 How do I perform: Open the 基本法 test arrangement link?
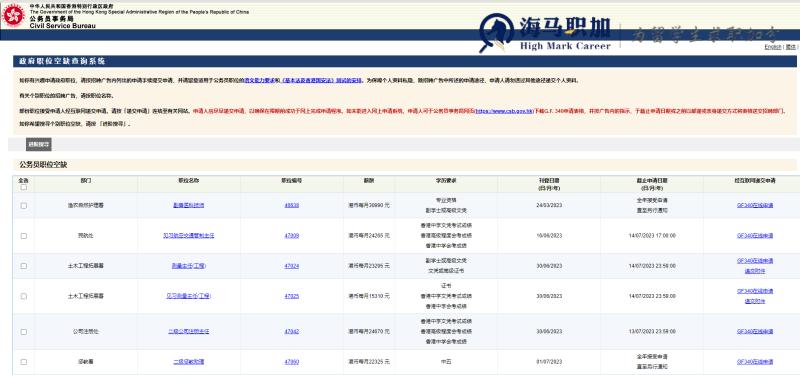pyautogui.click(x=321, y=80)
